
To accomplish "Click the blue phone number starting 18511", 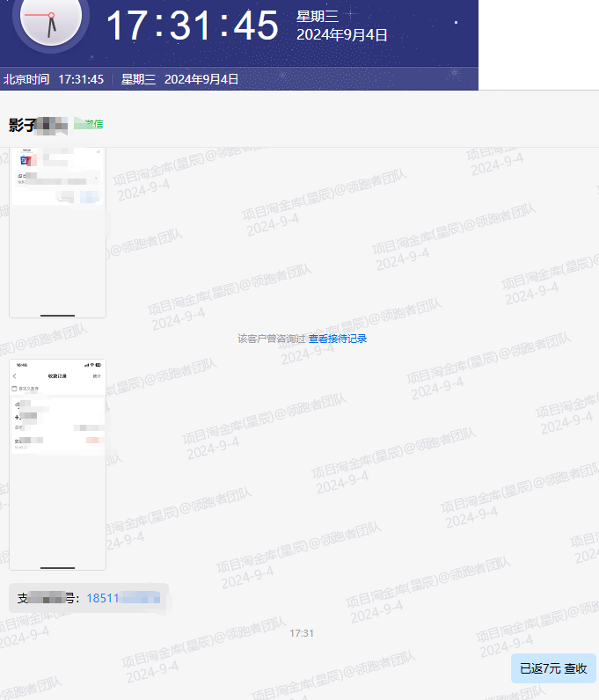I will coord(123,598).
